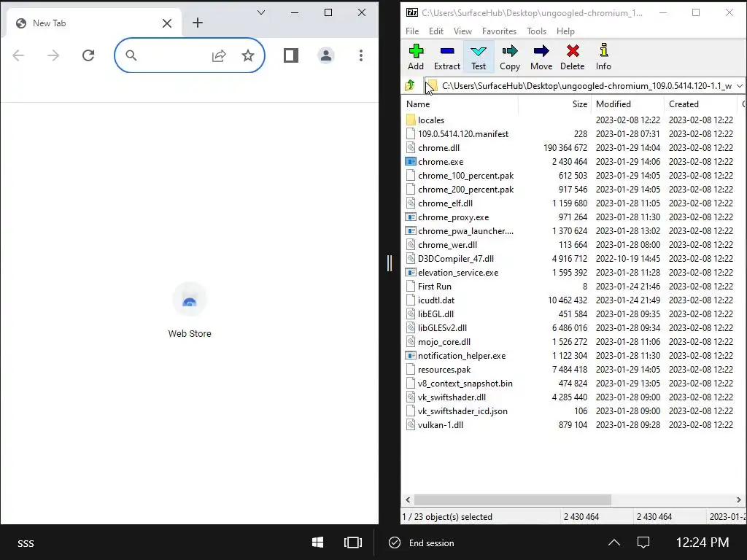This screenshot has width=747, height=560.
Task: Open Info for the selected file
Action: 603,57
